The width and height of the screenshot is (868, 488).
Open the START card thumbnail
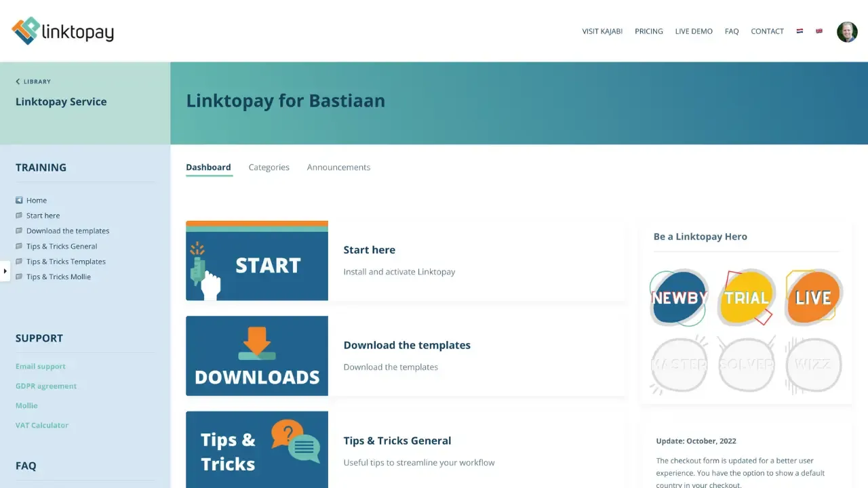pyautogui.click(x=257, y=261)
